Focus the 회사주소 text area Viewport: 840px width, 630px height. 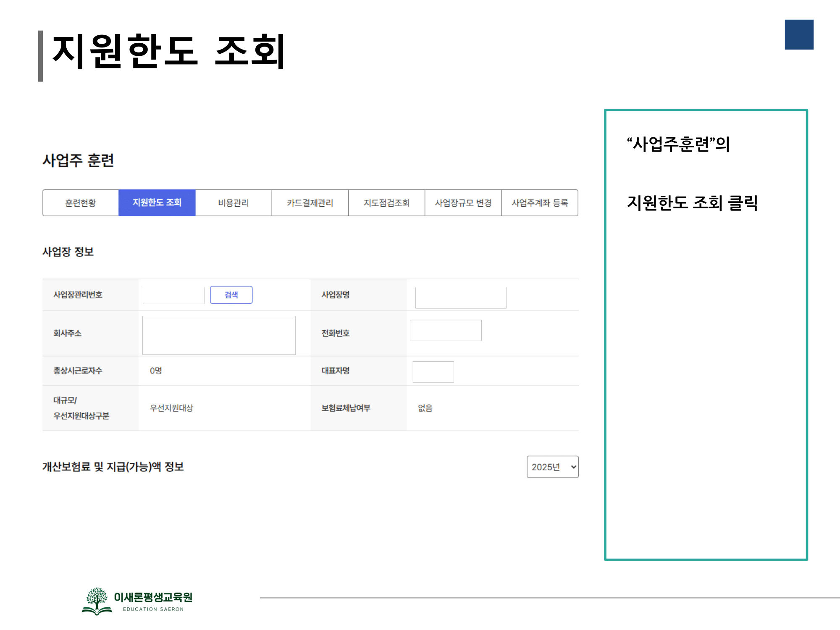pyautogui.click(x=219, y=335)
